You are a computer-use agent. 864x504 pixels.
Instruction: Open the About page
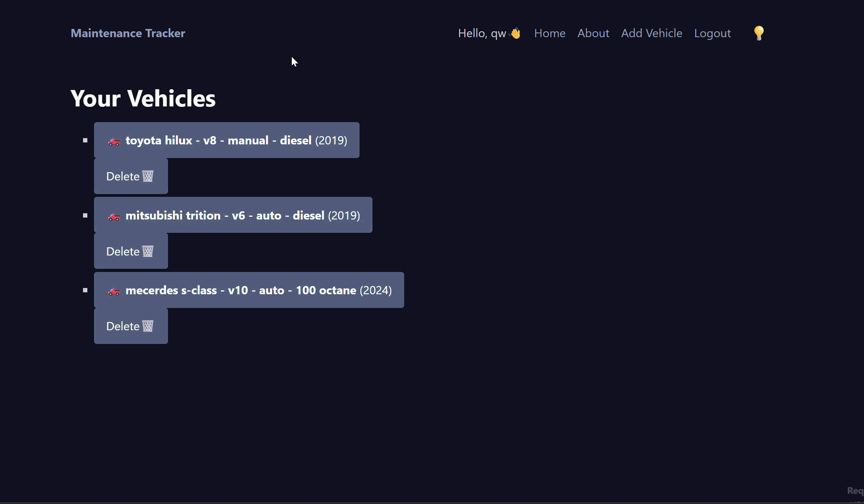click(x=593, y=33)
